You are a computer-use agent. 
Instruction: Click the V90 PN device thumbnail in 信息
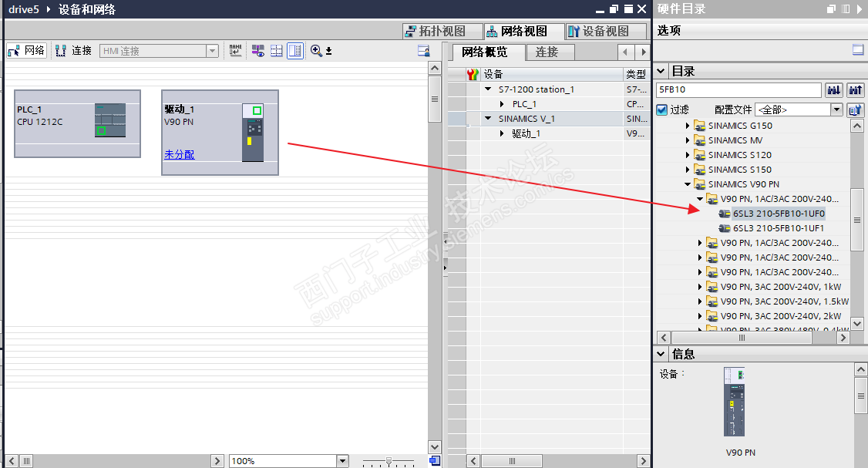(x=735, y=402)
